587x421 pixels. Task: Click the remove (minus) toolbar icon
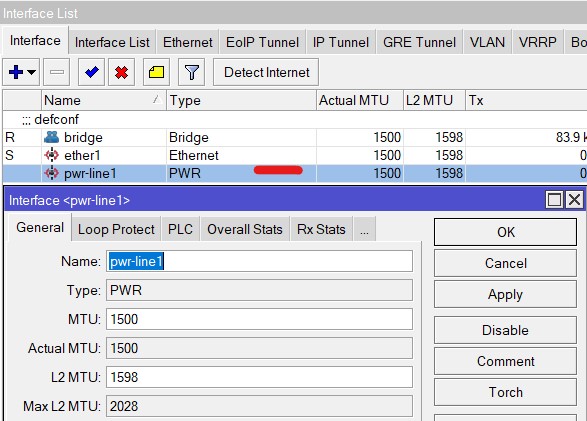click(x=57, y=72)
